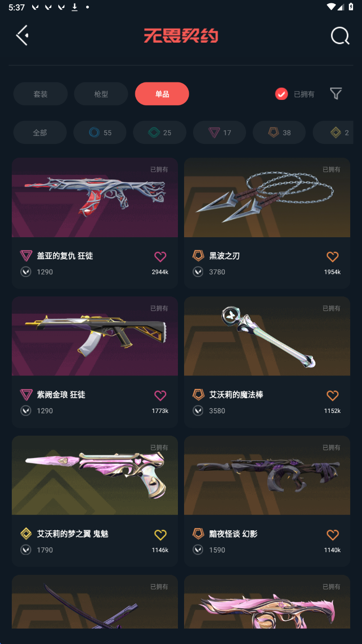
Task: Open search with magnifier icon
Action: pyautogui.click(x=340, y=36)
